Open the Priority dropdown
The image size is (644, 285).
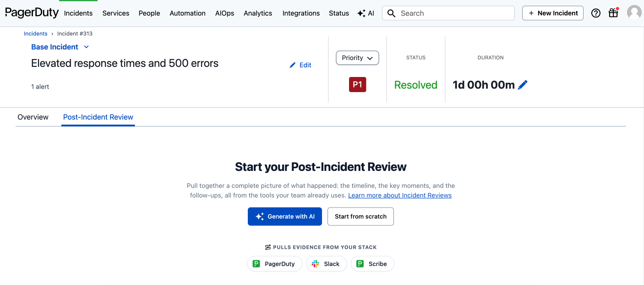[x=357, y=58]
